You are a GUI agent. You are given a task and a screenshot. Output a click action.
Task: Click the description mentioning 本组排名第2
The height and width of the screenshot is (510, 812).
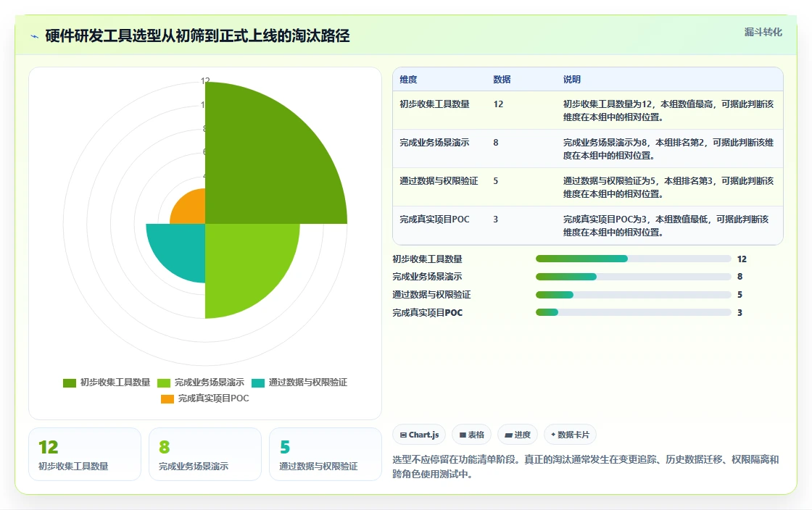click(x=668, y=149)
